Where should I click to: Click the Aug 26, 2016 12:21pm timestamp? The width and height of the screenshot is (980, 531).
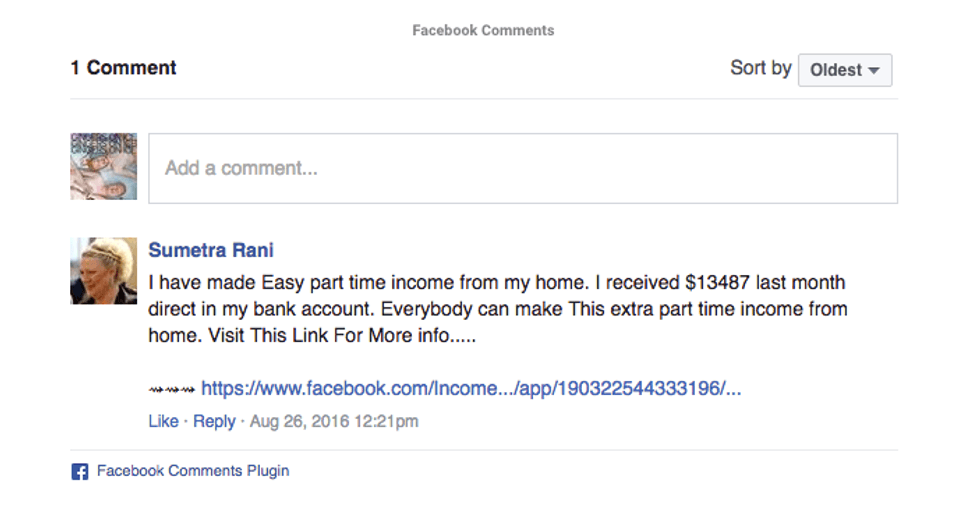pyautogui.click(x=334, y=421)
